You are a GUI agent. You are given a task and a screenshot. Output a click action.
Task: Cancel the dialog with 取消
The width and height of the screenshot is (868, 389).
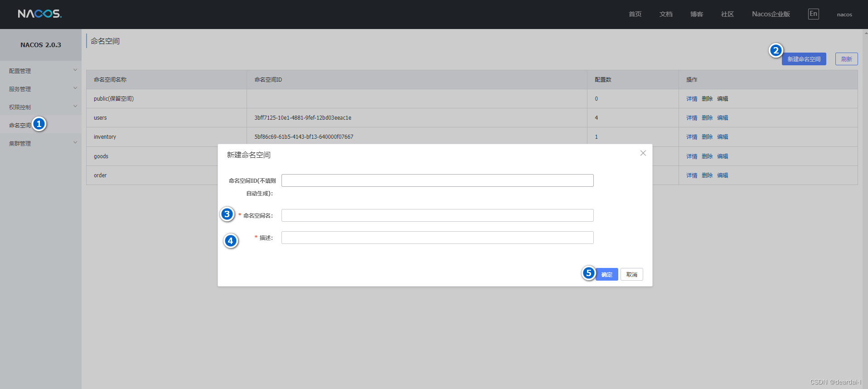click(x=631, y=274)
